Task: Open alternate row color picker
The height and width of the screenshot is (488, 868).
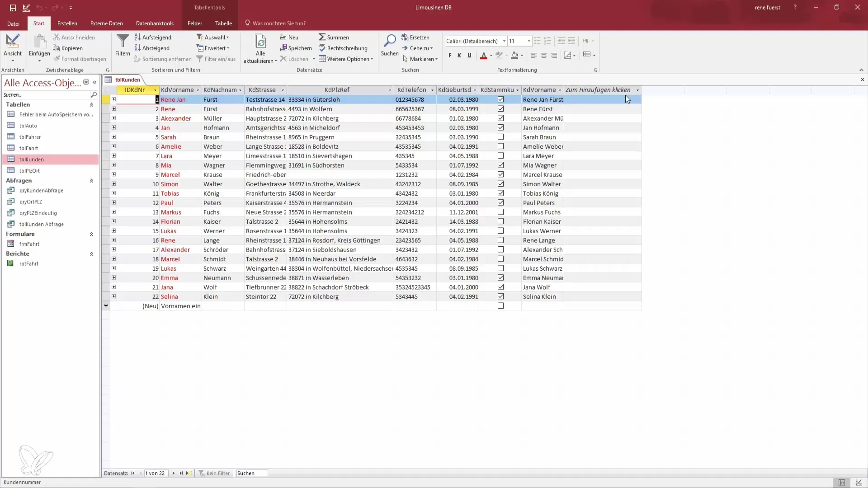Action: point(594,56)
